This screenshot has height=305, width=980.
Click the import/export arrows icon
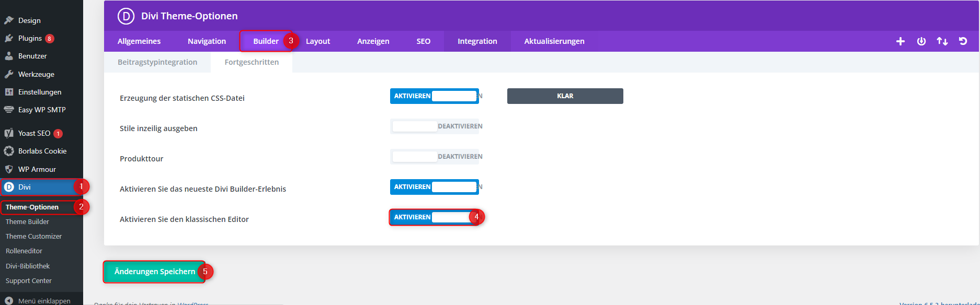pyautogui.click(x=942, y=41)
